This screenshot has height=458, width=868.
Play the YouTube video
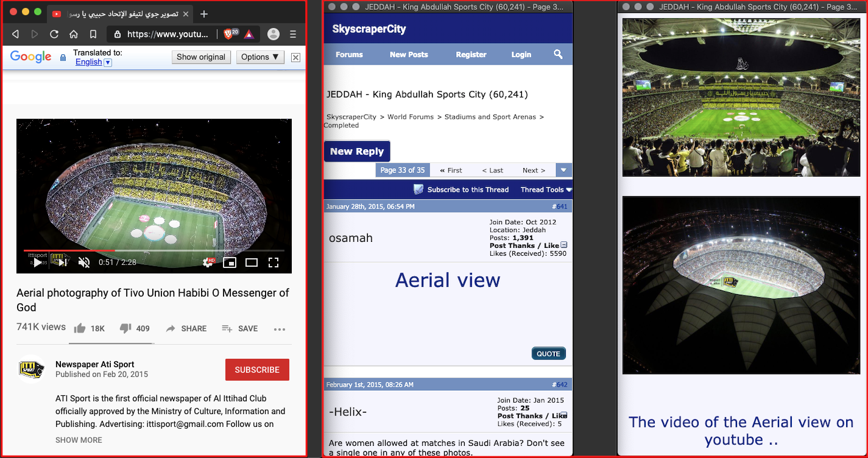pos(38,262)
